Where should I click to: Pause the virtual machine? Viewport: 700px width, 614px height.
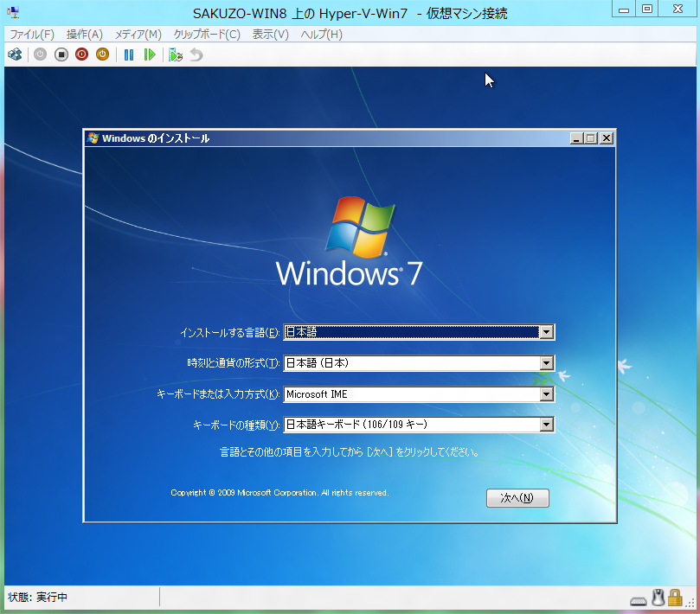129,54
